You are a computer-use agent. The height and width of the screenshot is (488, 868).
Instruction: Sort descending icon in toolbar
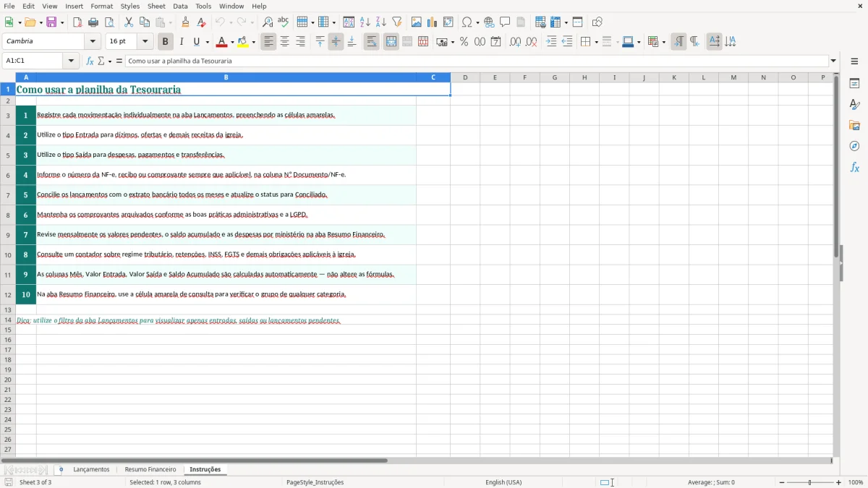(x=381, y=22)
